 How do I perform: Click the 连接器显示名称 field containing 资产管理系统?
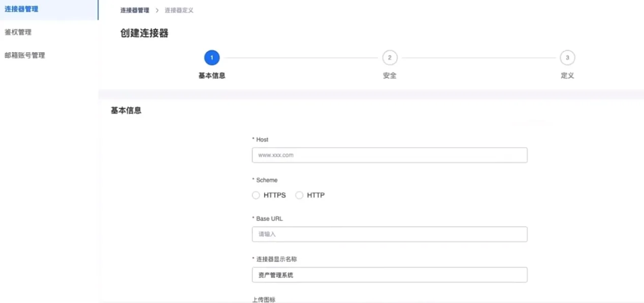[x=389, y=275]
